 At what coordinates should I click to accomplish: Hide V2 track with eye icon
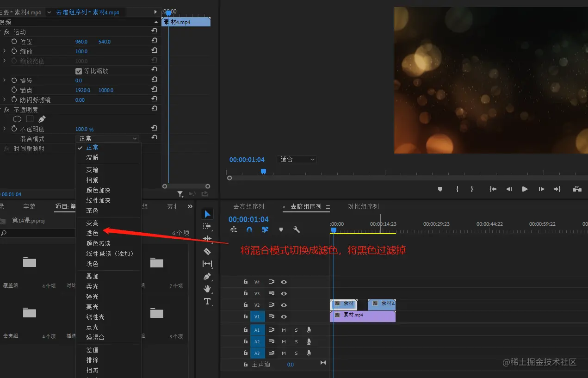coord(284,305)
